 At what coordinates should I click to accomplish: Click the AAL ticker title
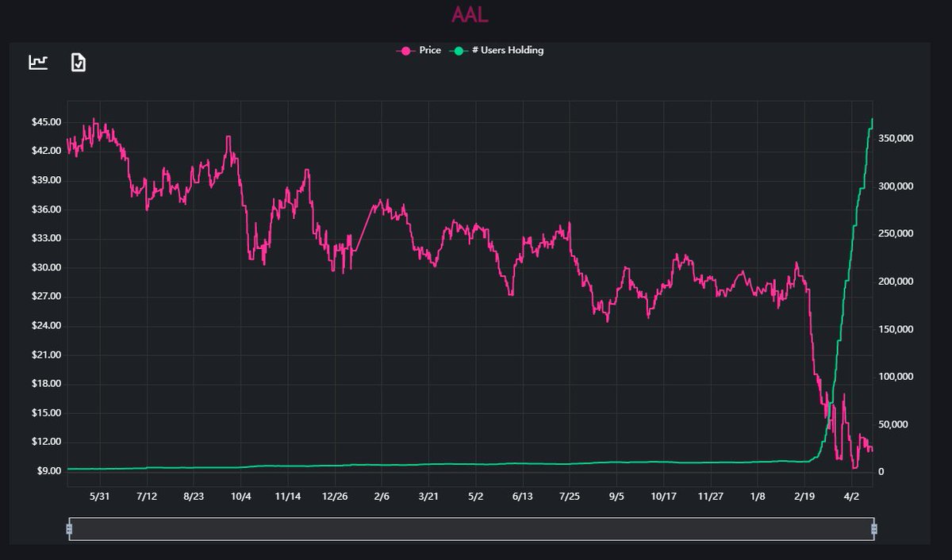[470, 15]
